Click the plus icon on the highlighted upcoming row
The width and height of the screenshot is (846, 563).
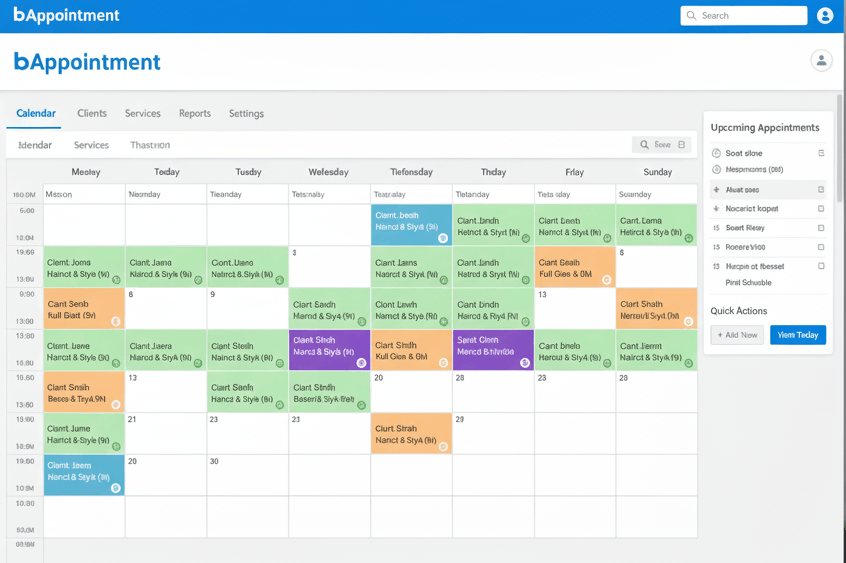(x=716, y=190)
